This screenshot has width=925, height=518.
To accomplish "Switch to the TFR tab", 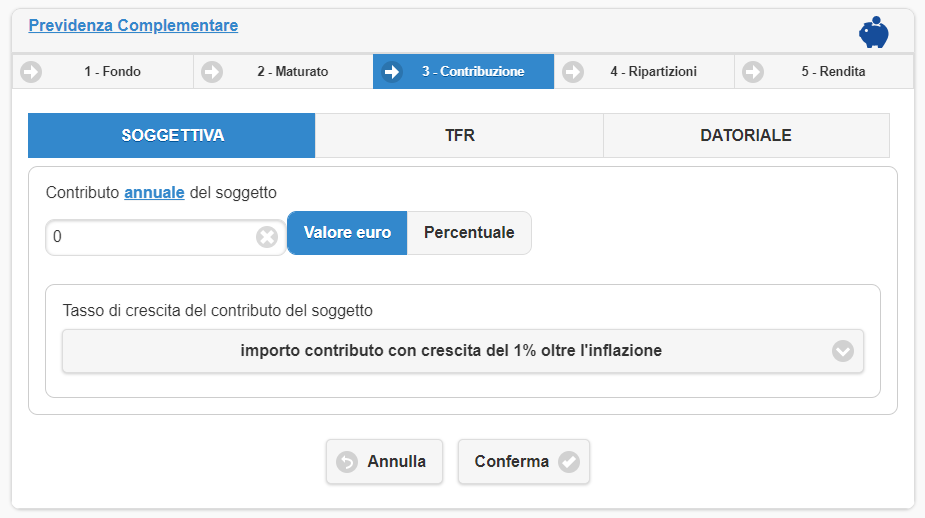I will tap(459, 136).
